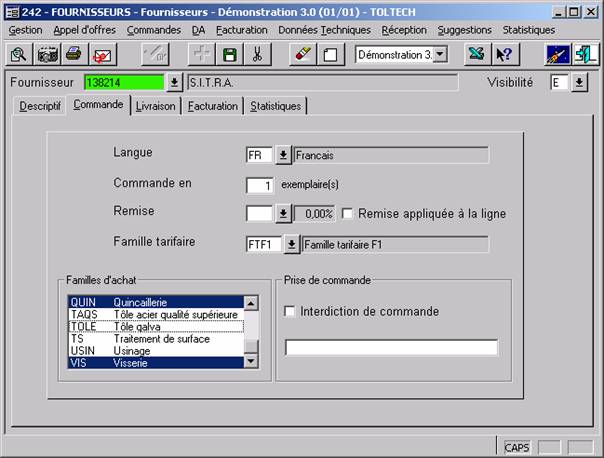
Task: Open the Visibilité dropdown arrow
Action: click(x=580, y=83)
